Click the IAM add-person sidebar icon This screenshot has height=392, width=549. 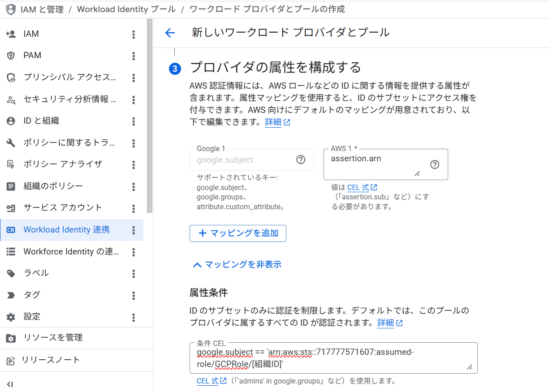(x=11, y=34)
